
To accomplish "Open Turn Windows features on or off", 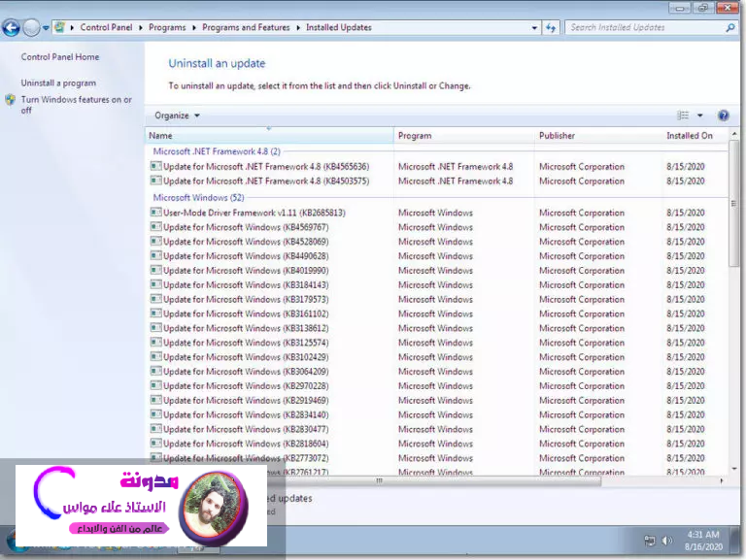I will click(76, 105).
